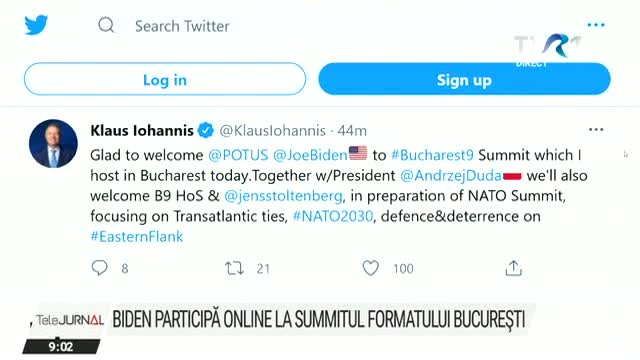The height and width of the screenshot is (360, 640).
Task: Click the reply speech bubble icon
Action: tap(99, 268)
